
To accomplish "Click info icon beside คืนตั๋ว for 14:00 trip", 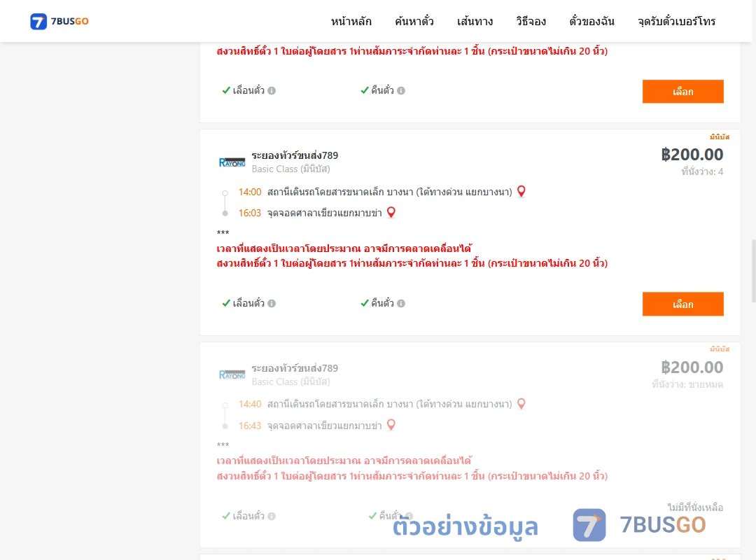I will coord(401,303).
